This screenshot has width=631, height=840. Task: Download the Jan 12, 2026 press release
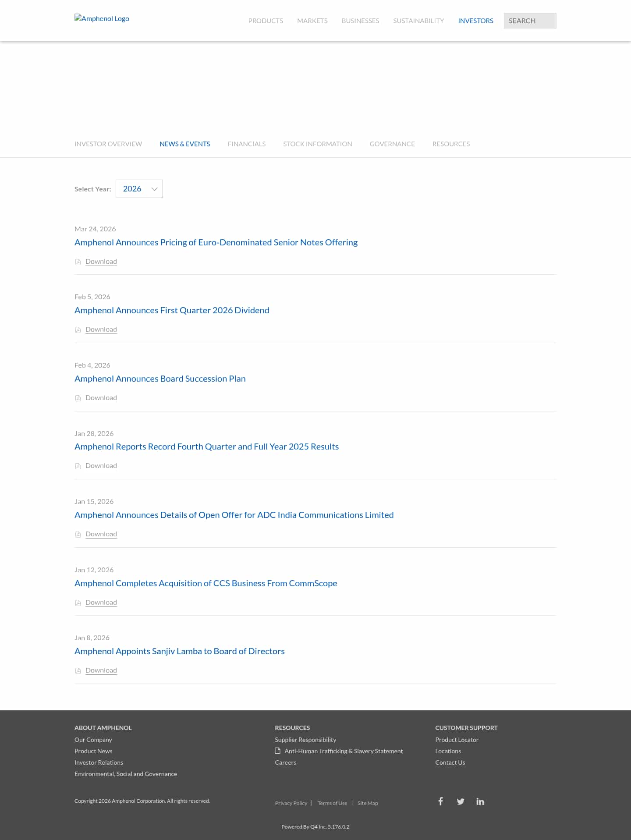tap(101, 603)
